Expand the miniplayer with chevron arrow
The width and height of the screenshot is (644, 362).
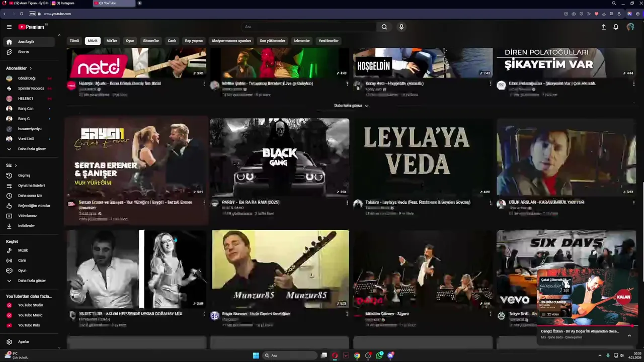(629, 335)
